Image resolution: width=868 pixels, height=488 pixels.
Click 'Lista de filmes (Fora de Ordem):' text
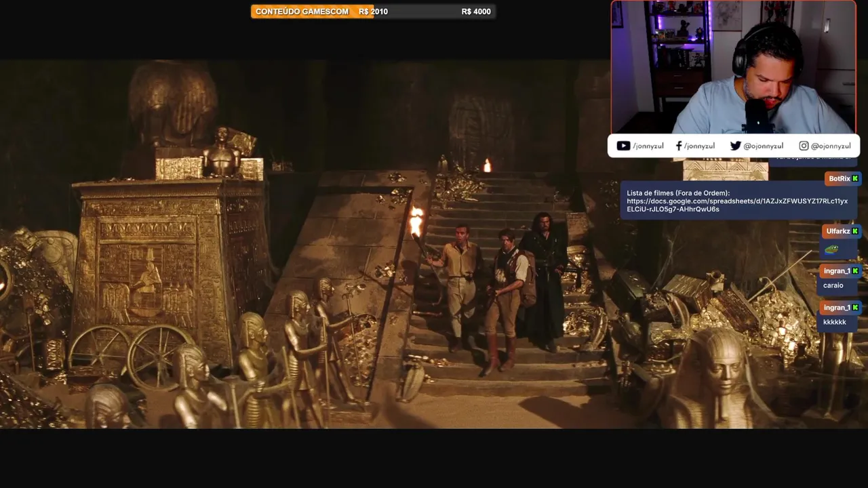coord(679,193)
